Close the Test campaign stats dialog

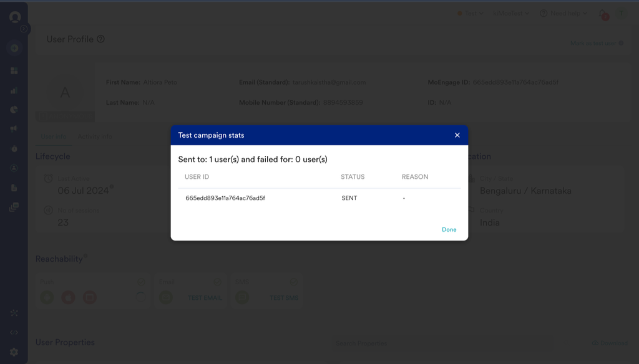(x=457, y=135)
